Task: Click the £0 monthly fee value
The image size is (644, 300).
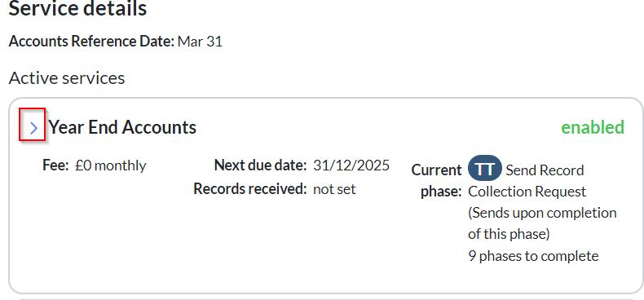Action: [111, 166]
